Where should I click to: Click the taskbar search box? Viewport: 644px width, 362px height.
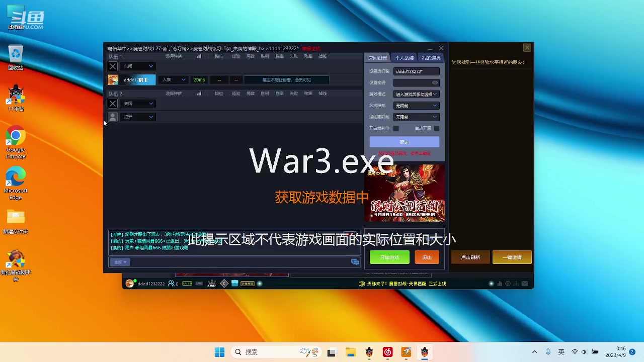[x=276, y=352]
